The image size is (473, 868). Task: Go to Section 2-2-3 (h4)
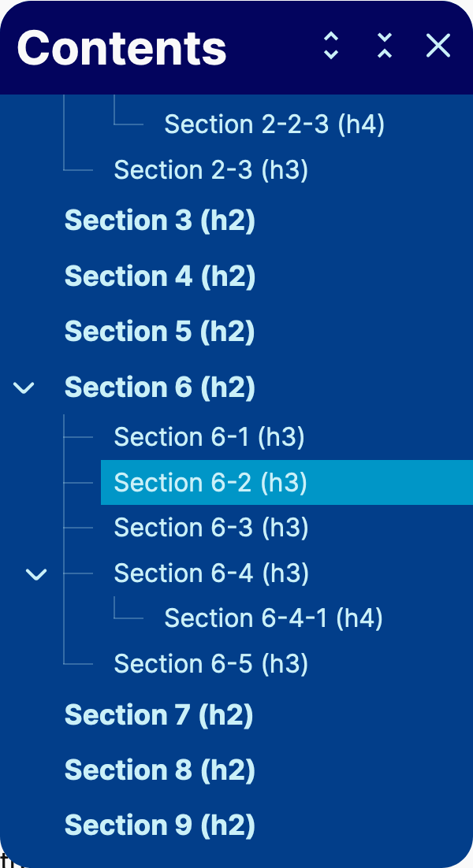[274, 124]
